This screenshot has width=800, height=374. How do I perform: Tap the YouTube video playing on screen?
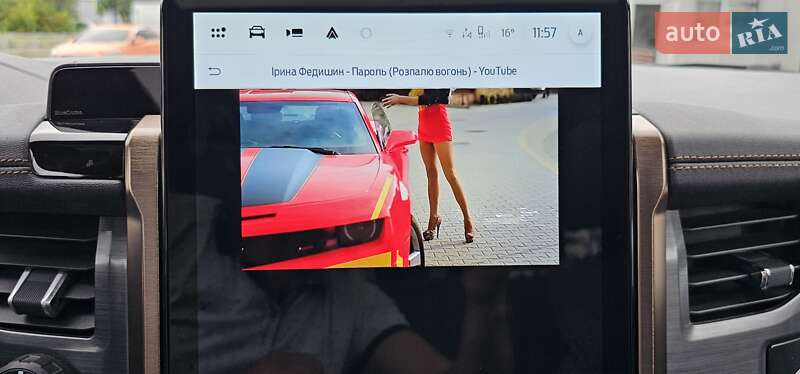coord(399,178)
